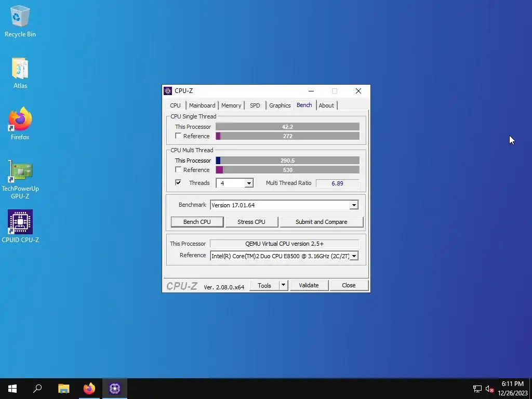Uncheck the Threads checkbox

tap(178, 182)
